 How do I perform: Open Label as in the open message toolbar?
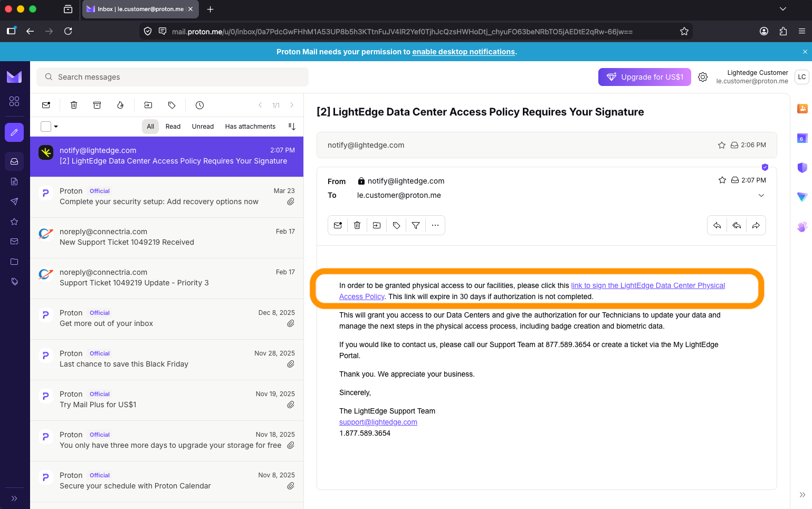pyautogui.click(x=396, y=225)
